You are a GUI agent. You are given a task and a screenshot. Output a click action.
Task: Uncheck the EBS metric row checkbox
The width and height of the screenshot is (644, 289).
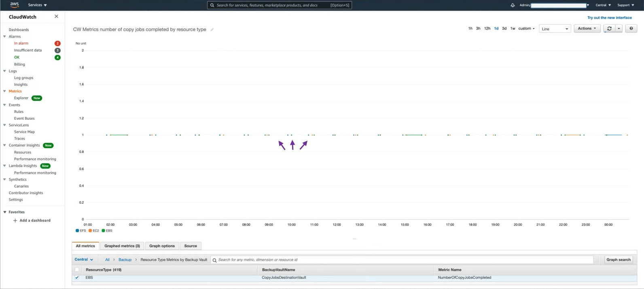pos(77,278)
